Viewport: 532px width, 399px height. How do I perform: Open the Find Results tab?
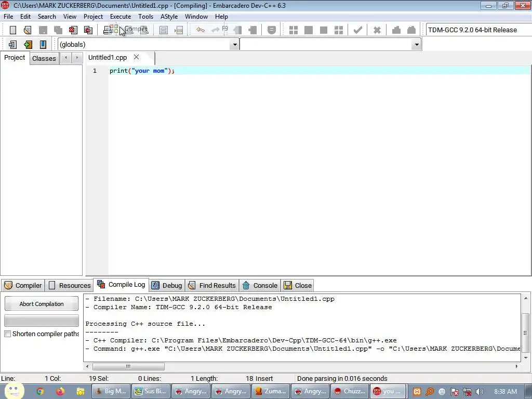(212, 285)
